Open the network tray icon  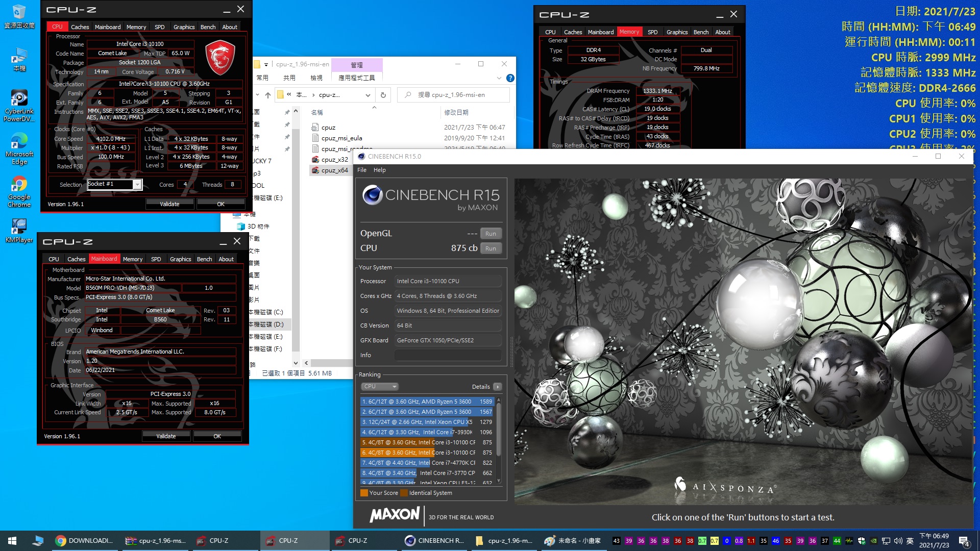coord(886,541)
